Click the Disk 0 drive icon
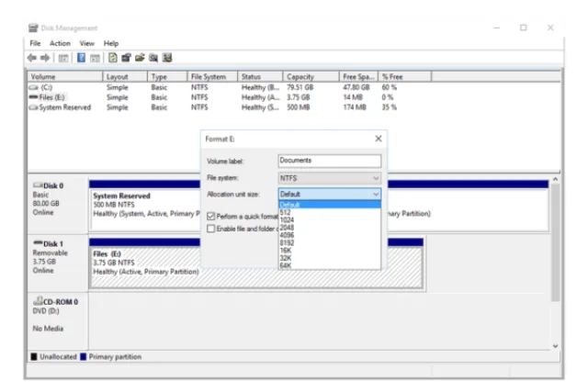This screenshot has height=392, width=588. click(x=38, y=185)
